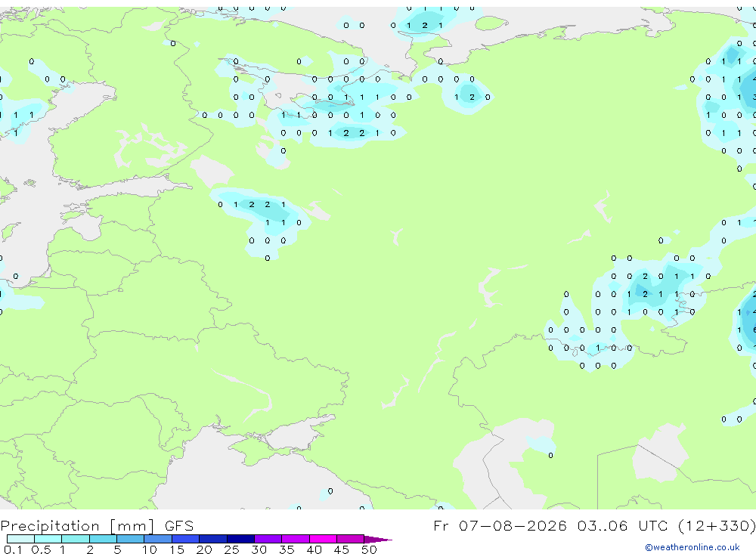
Task: Click the 0.5–1 mm legend color box
Action: click(x=48, y=539)
